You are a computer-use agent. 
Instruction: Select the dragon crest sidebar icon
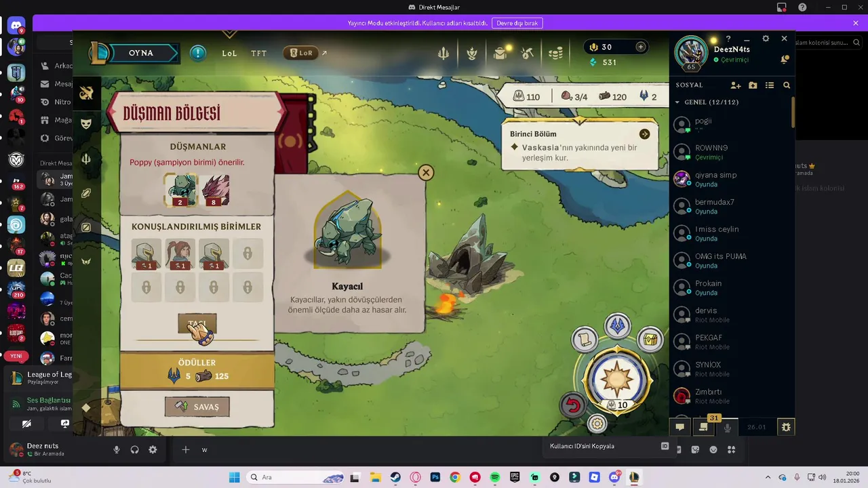coord(86,94)
